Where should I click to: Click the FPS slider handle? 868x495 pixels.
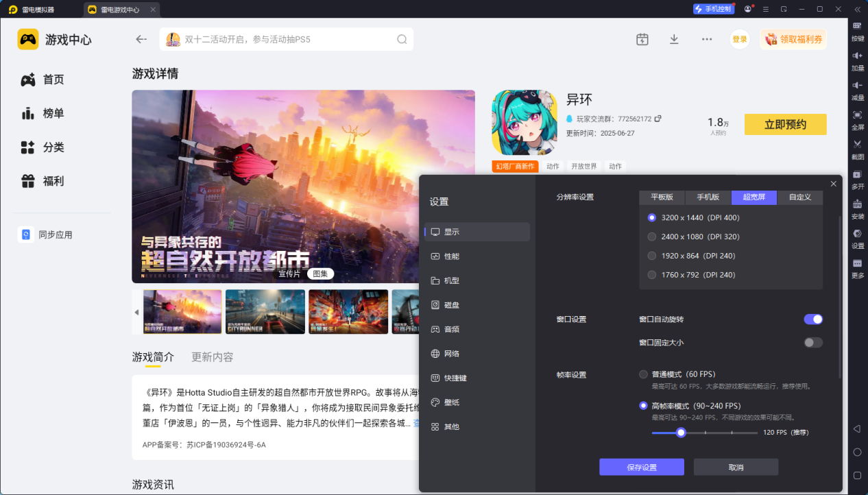point(681,433)
